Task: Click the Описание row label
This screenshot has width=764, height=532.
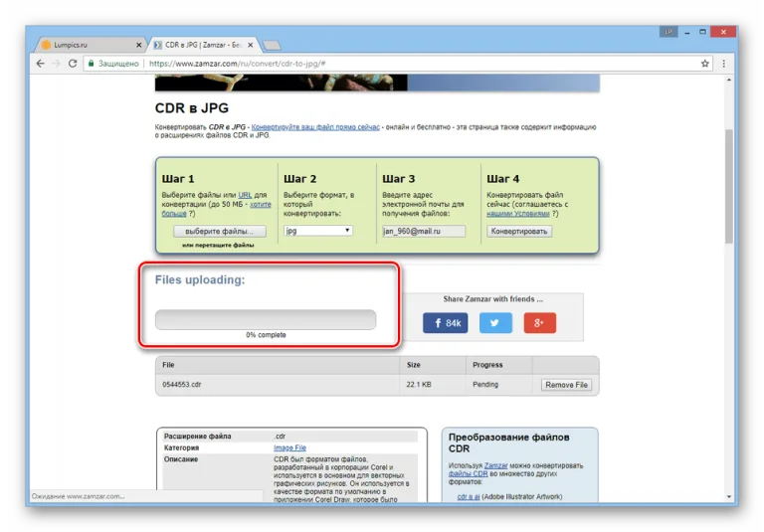Action: click(x=181, y=459)
